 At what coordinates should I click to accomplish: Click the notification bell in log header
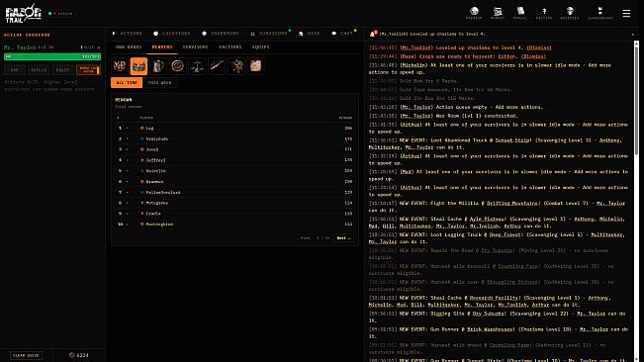[x=373, y=34]
